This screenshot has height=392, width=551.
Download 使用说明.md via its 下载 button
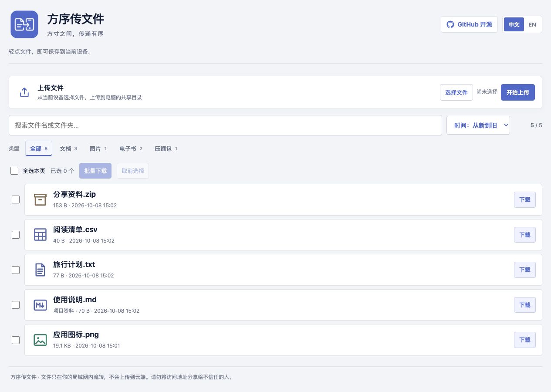pyautogui.click(x=525, y=305)
